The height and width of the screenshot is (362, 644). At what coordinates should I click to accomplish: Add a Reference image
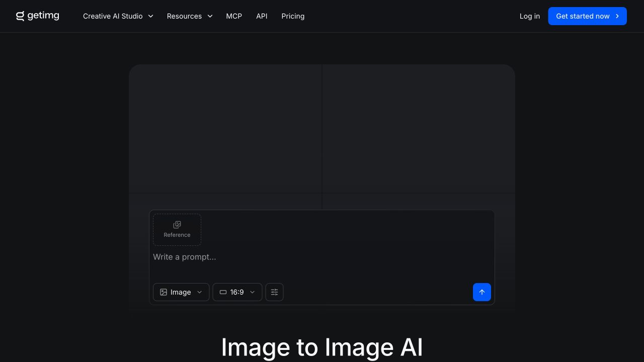(177, 230)
